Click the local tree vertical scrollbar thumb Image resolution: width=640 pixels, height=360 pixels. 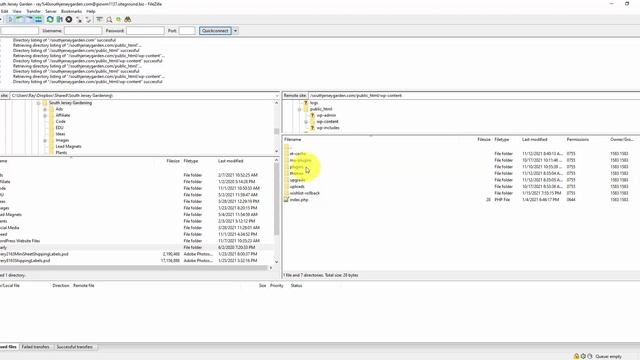276,131
